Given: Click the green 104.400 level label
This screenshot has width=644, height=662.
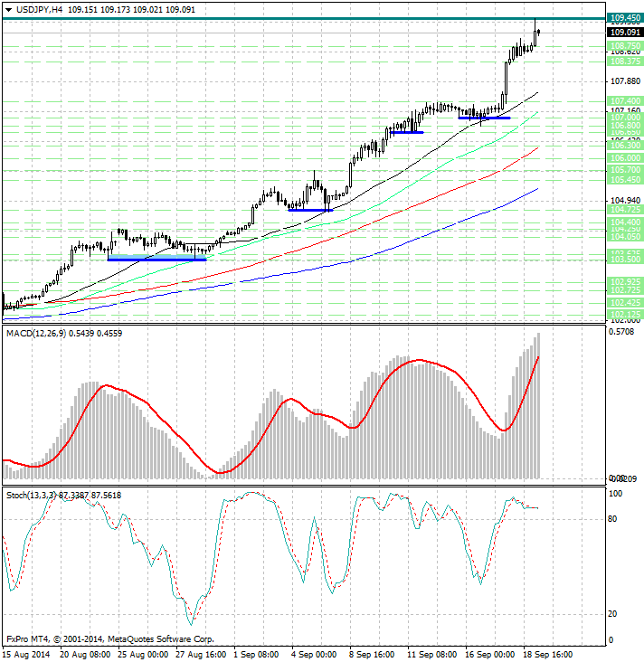Looking at the screenshot, I should (x=625, y=222).
